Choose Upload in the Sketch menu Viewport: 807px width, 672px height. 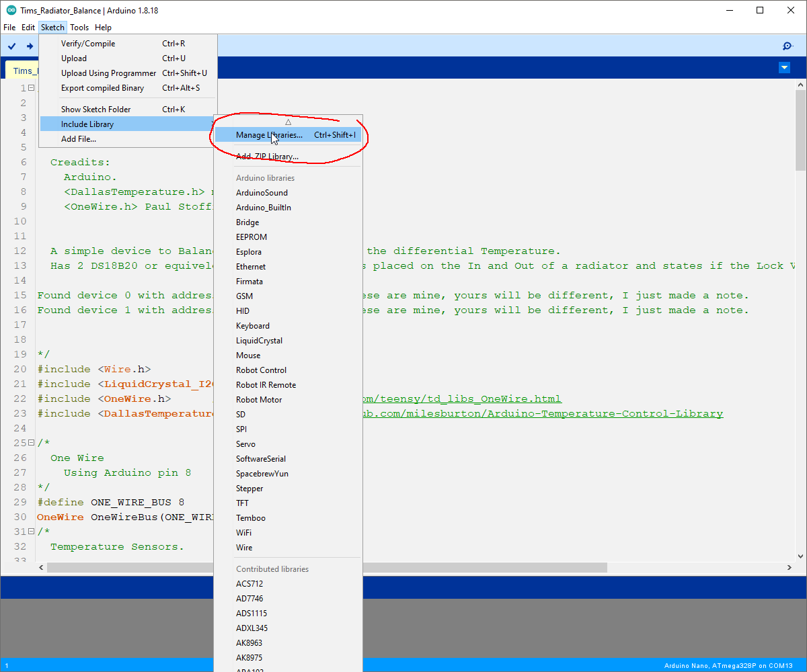coord(128,58)
